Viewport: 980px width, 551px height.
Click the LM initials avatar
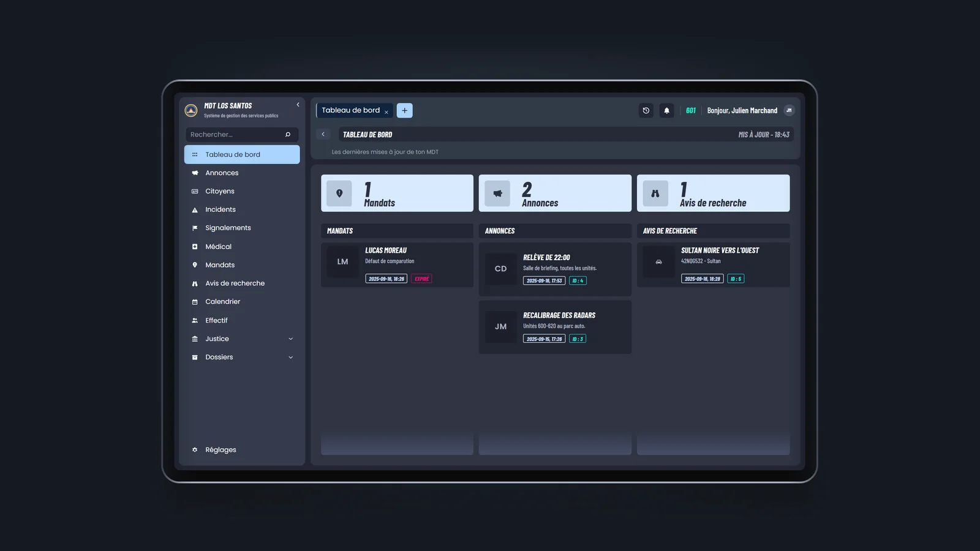pyautogui.click(x=342, y=261)
